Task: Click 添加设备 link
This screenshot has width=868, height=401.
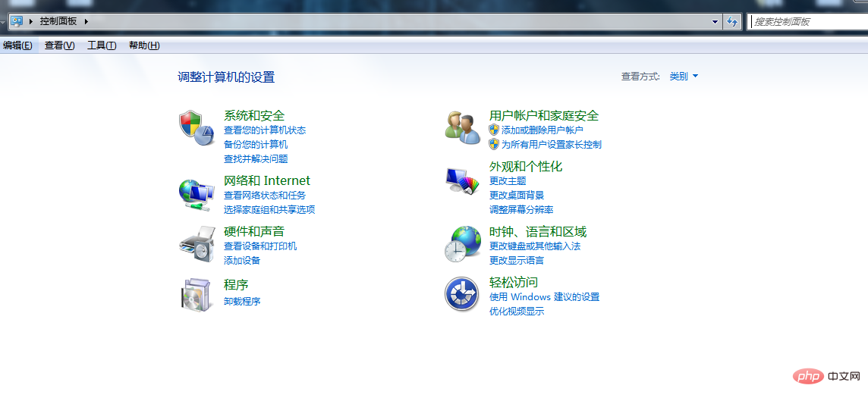Action: pyautogui.click(x=242, y=261)
